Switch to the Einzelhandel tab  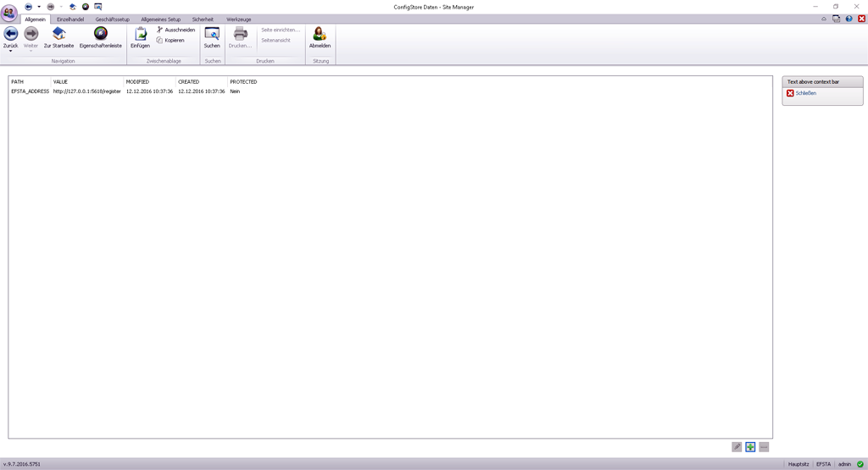click(x=70, y=19)
